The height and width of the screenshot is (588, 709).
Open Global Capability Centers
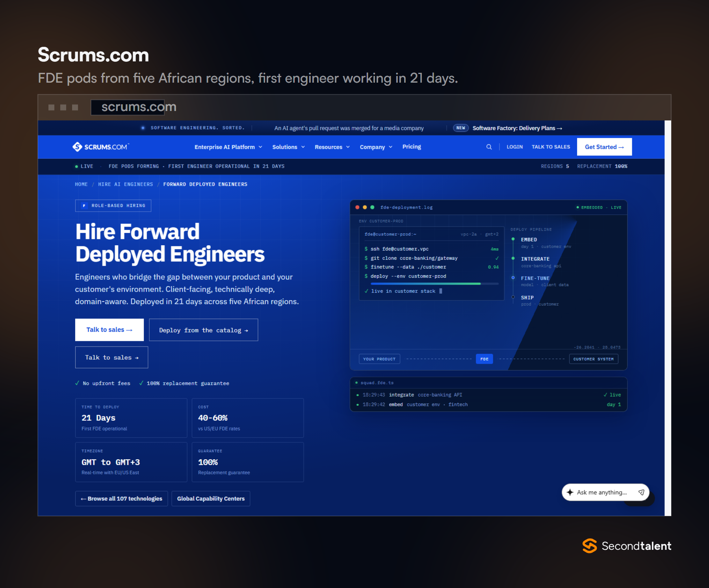point(211,499)
